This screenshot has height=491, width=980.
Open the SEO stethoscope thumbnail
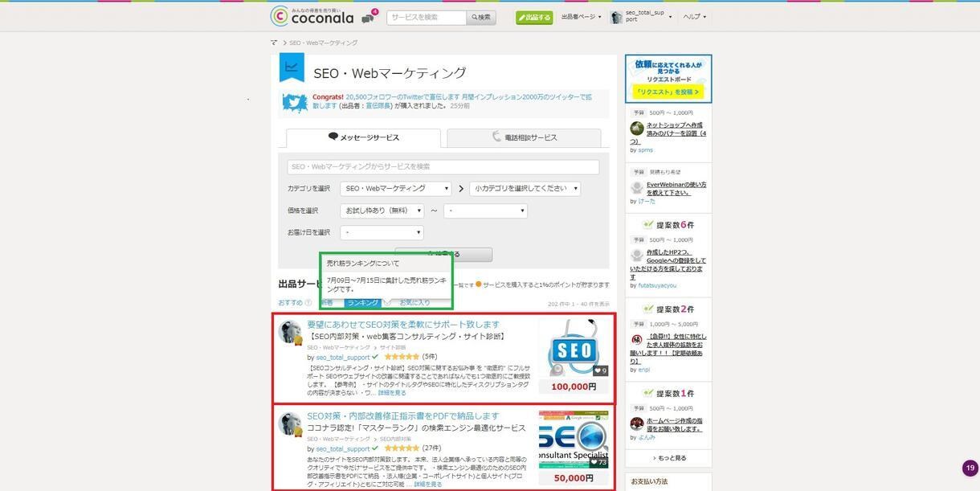click(574, 348)
